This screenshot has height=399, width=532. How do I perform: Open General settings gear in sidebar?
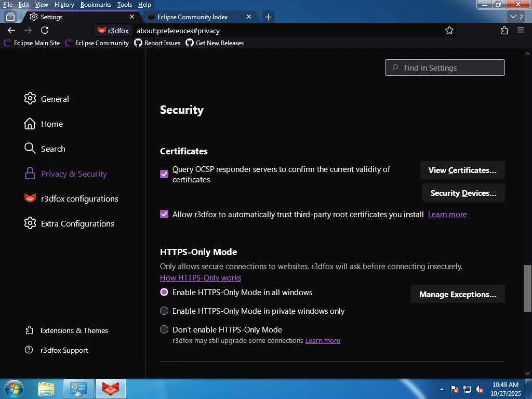click(x=46, y=99)
